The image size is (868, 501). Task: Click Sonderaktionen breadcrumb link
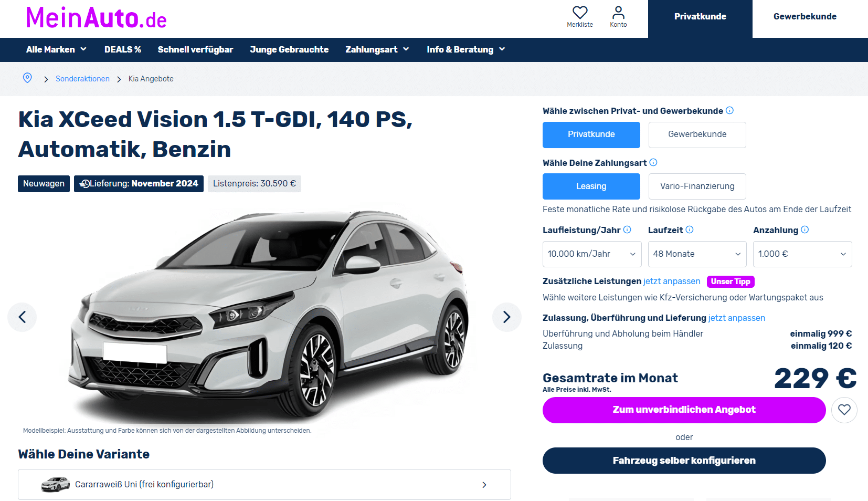(x=82, y=79)
